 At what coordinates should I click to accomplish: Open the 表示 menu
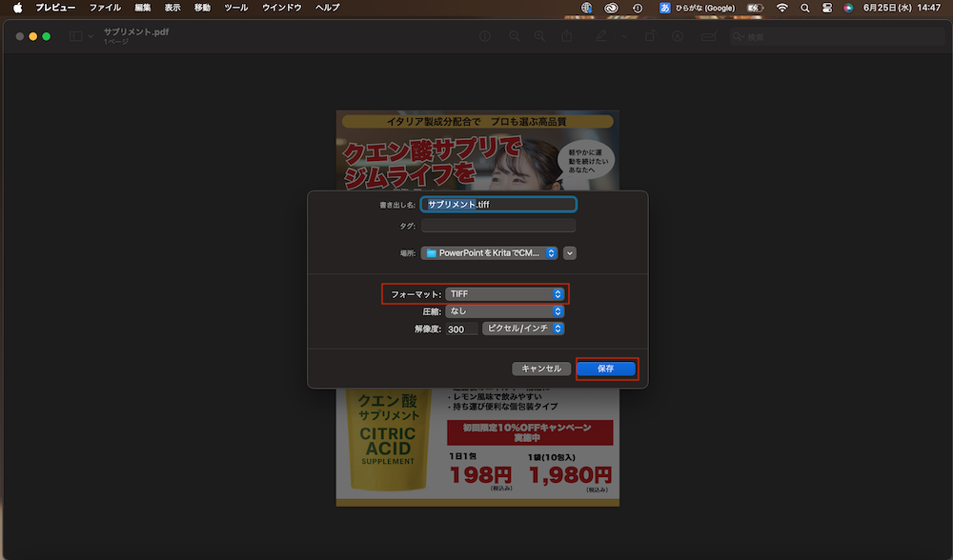[172, 8]
